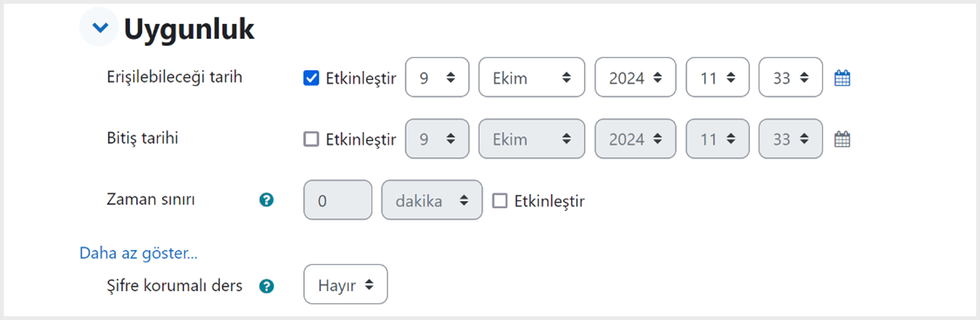
Task: Show help for Şifre korumalı ders
Action: click(x=266, y=286)
